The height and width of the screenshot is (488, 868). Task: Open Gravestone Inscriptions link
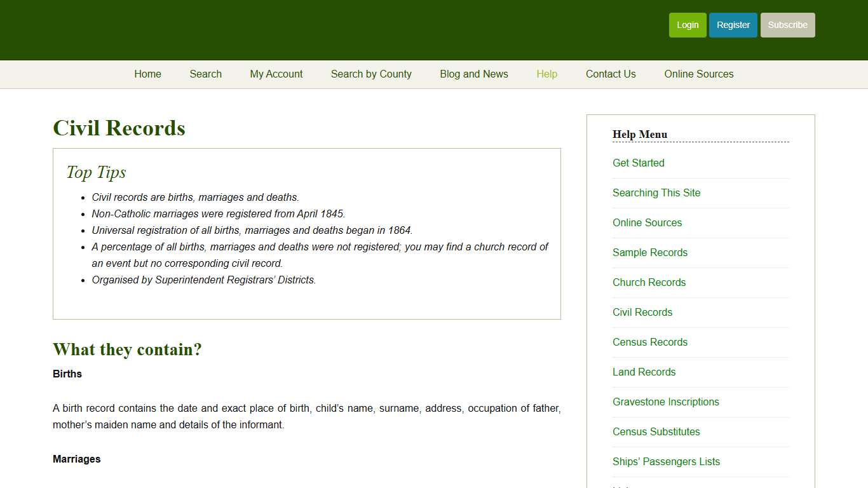665,402
